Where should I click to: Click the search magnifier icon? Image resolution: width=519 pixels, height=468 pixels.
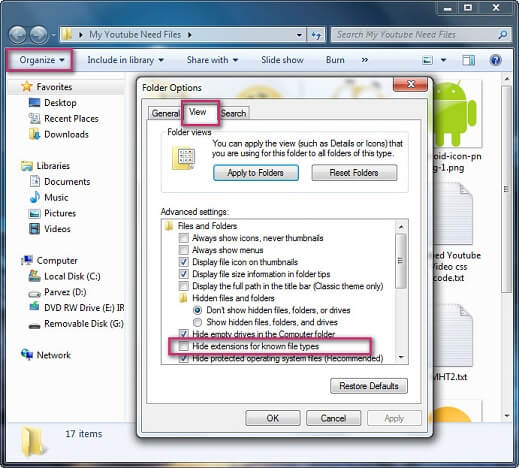point(502,35)
